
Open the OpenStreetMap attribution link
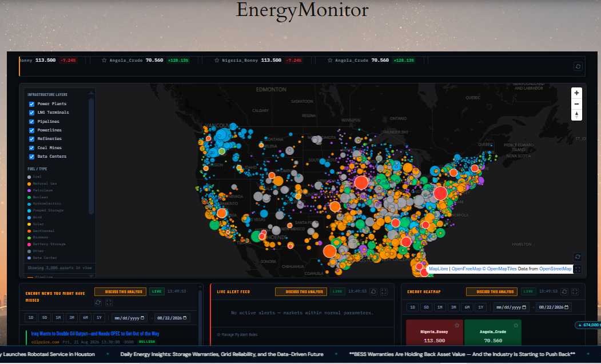[555, 269]
